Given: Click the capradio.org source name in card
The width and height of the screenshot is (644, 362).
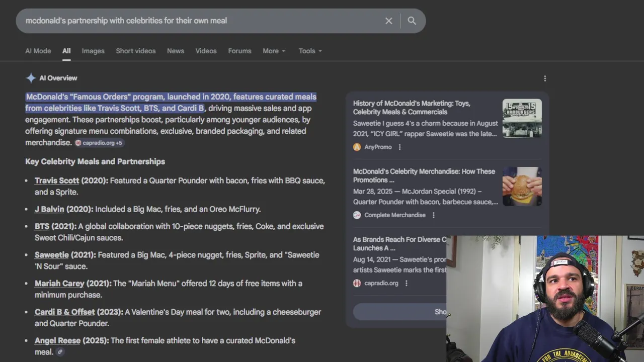Looking at the screenshot, I should coord(381,283).
